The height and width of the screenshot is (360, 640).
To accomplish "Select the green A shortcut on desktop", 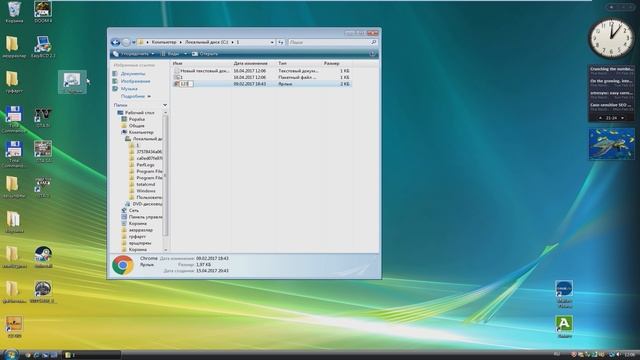I will tap(564, 327).
